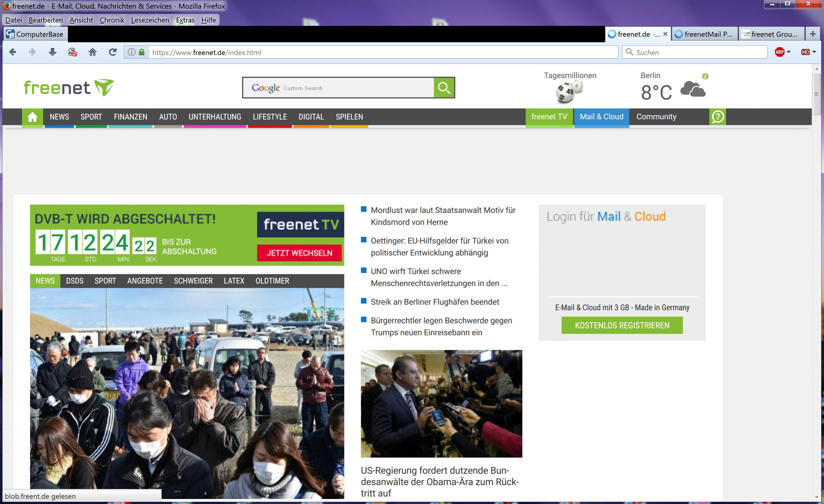This screenshot has height=504, width=824.
Task: Open the Hilfe menu
Action: (x=209, y=20)
